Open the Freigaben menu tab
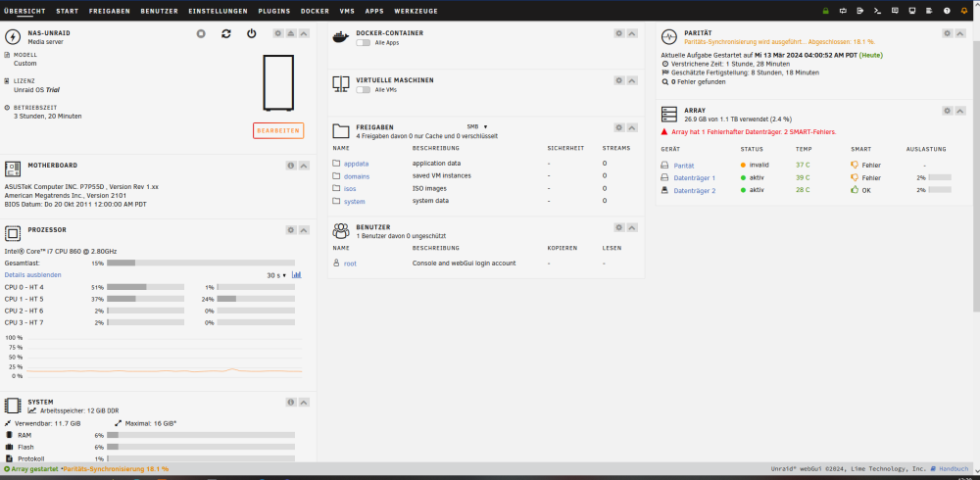 (110, 11)
